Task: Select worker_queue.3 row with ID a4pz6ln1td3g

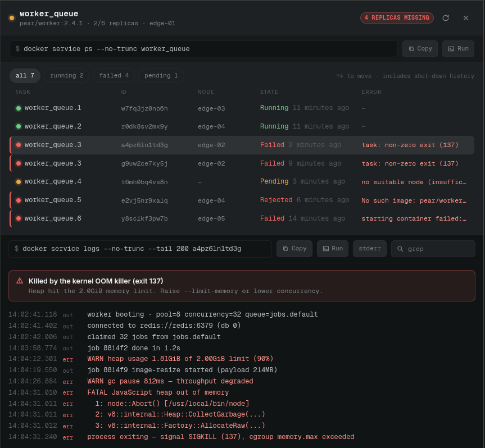Action: (242, 145)
